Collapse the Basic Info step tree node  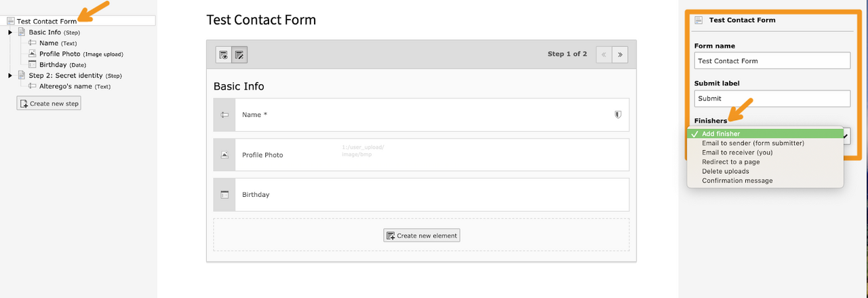pos(10,32)
